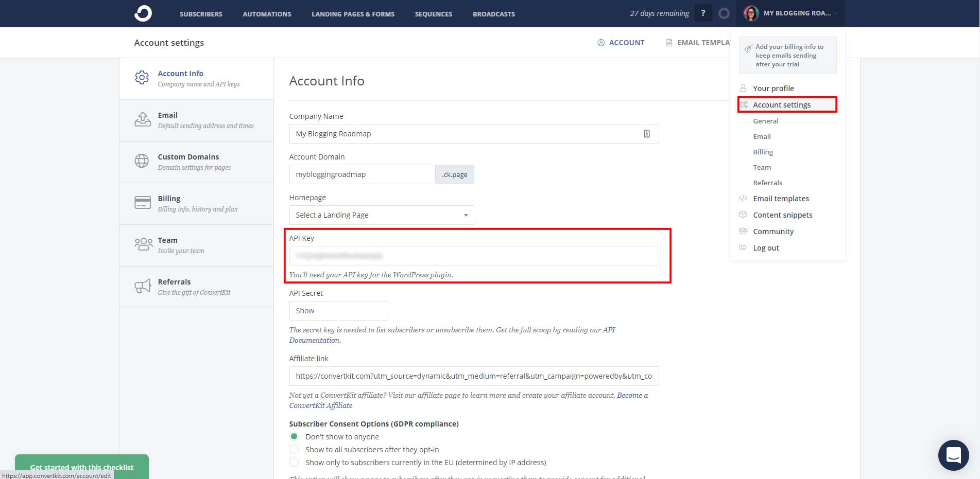Click the Account Info gear icon
980x479 pixels.
[x=142, y=78]
